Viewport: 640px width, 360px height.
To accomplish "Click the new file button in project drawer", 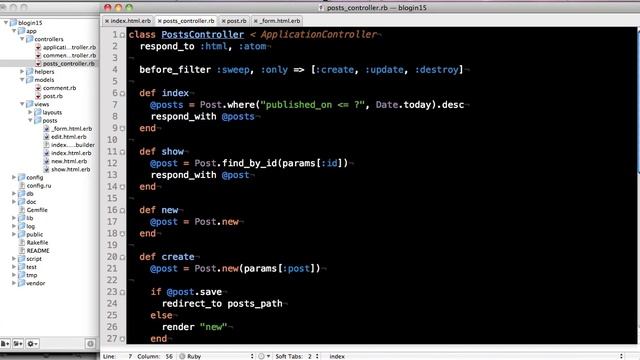I will click(x=5, y=344).
